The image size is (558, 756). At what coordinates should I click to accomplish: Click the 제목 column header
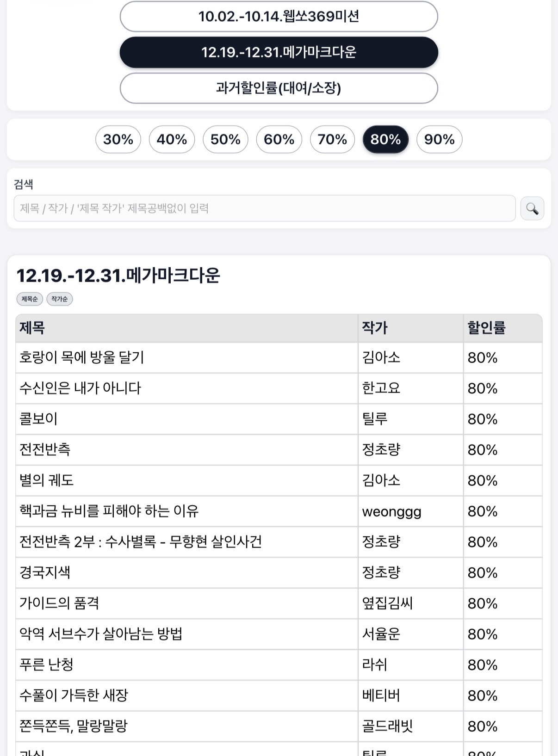[32, 328]
